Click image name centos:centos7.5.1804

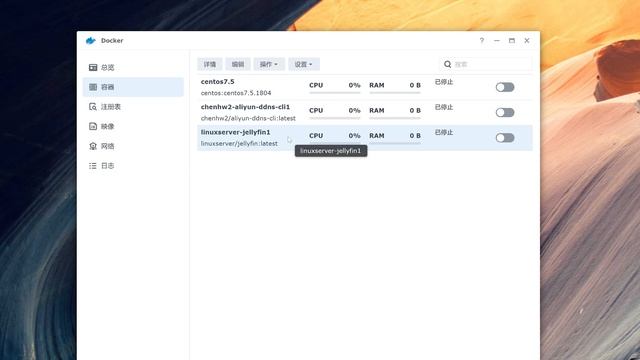point(236,93)
